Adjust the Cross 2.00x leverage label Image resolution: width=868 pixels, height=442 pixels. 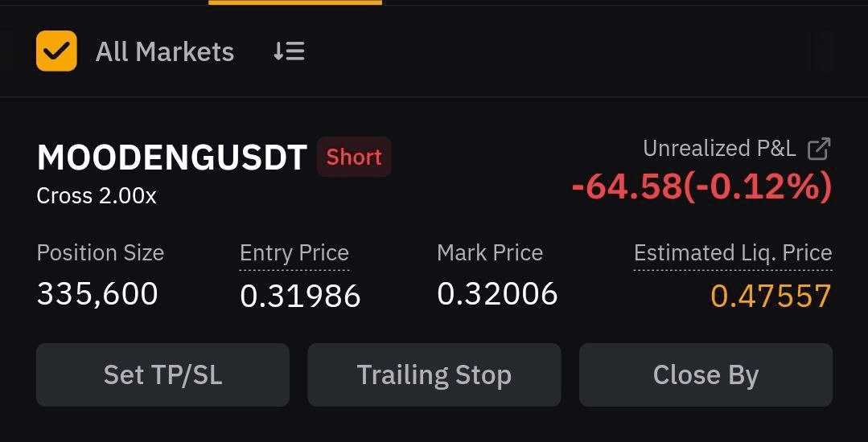[97, 196]
